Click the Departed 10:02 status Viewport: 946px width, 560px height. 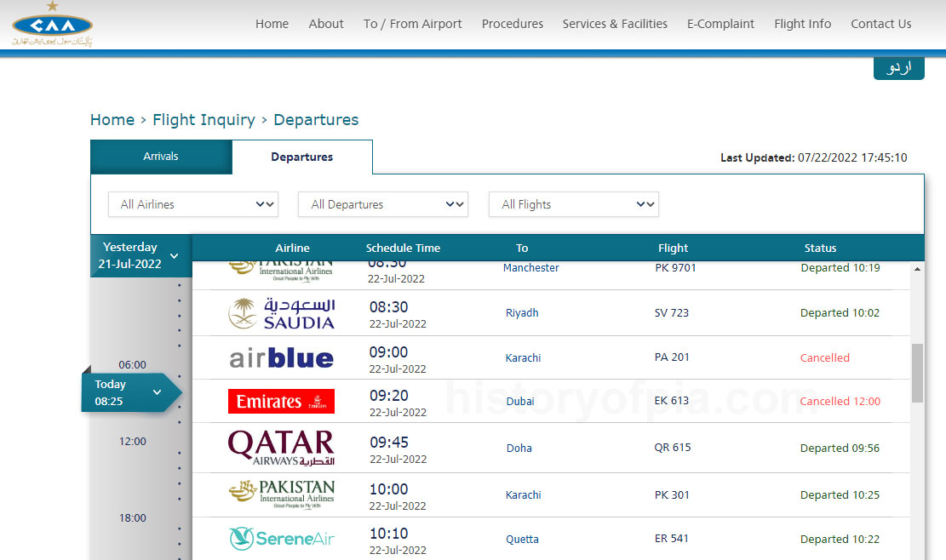(x=840, y=313)
